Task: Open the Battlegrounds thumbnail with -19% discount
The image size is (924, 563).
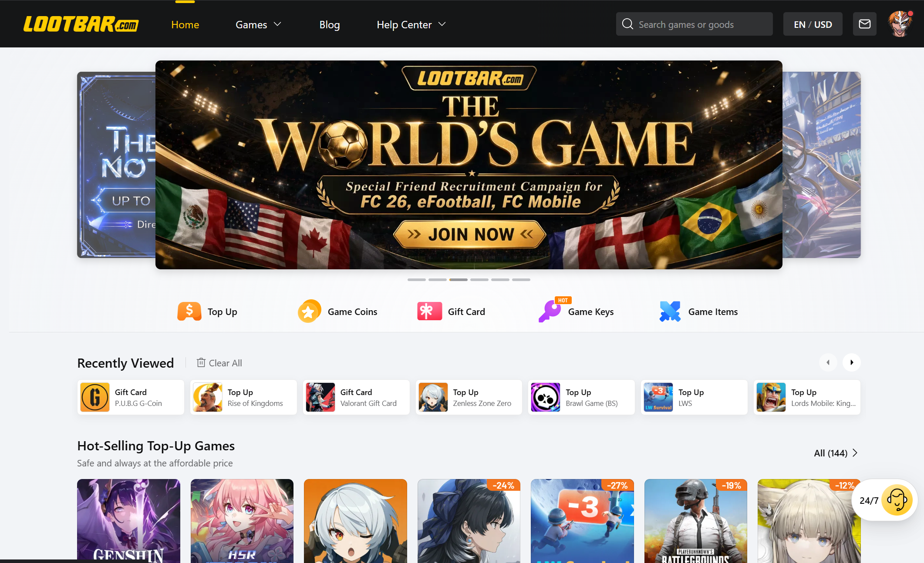Action: coord(696,521)
